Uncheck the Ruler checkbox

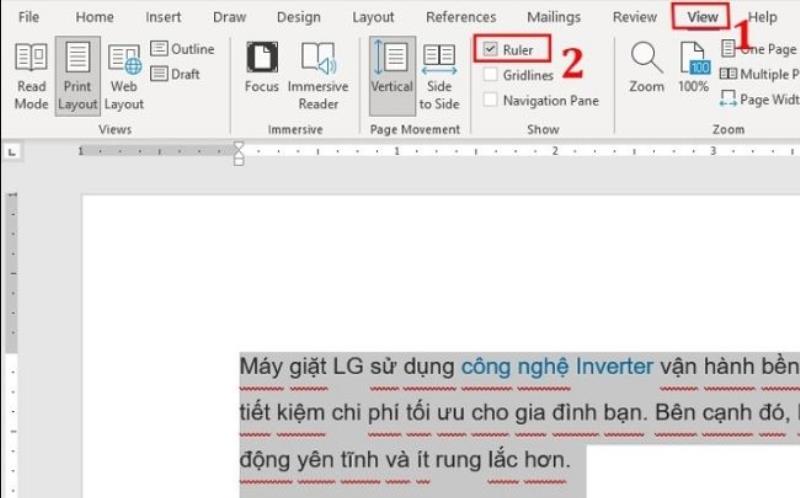point(490,49)
